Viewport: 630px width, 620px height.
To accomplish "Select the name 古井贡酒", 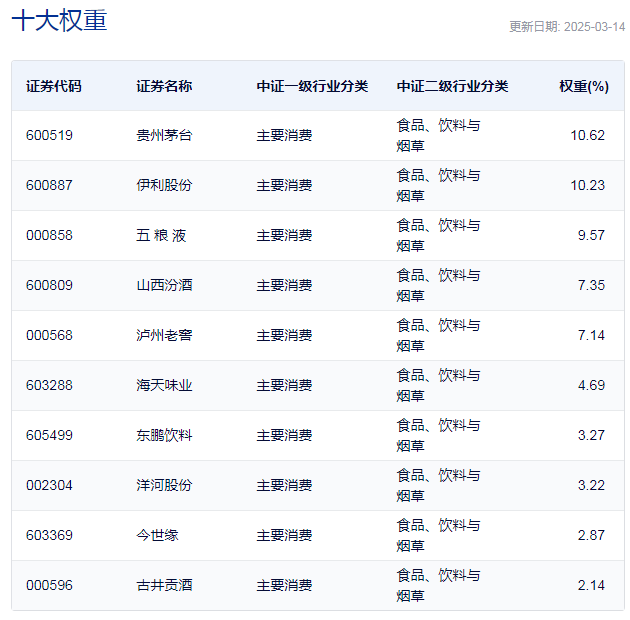I will 164,585.
